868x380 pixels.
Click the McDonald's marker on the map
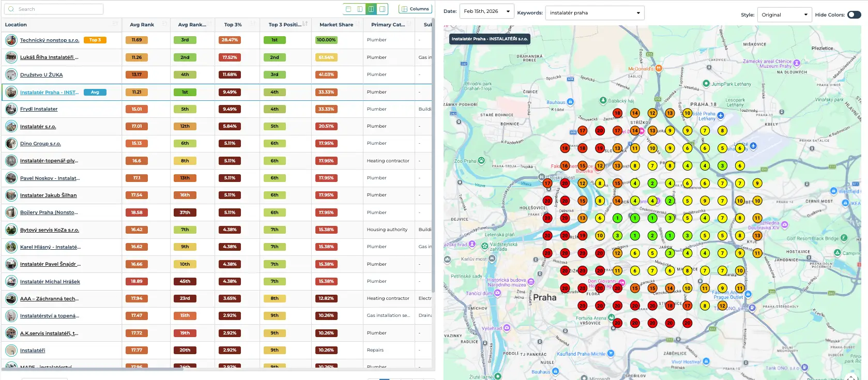pyautogui.click(x=659, y=68)
